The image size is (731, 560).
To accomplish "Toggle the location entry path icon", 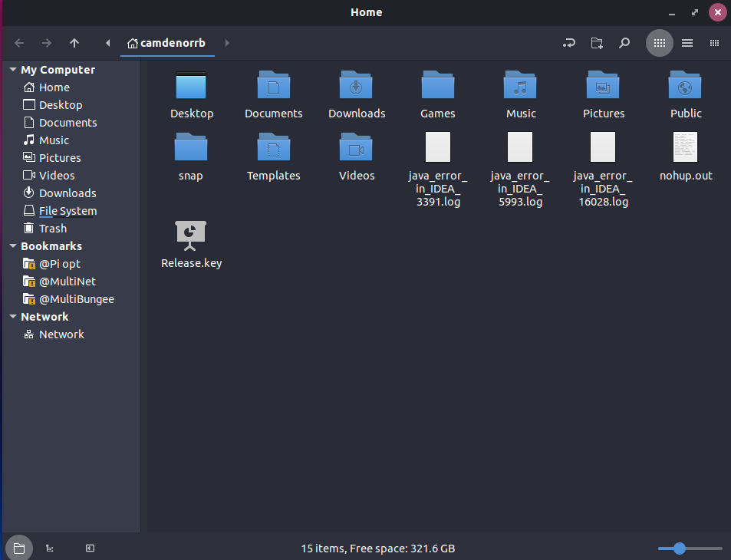I will click(568, 43).
